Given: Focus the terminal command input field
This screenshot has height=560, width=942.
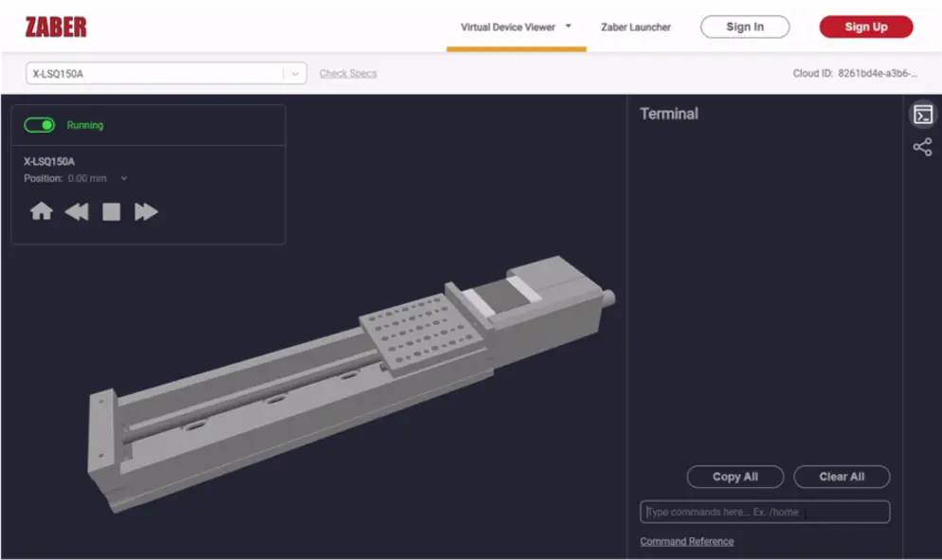Looking at the screenshot, I should (x=765, y=512).
